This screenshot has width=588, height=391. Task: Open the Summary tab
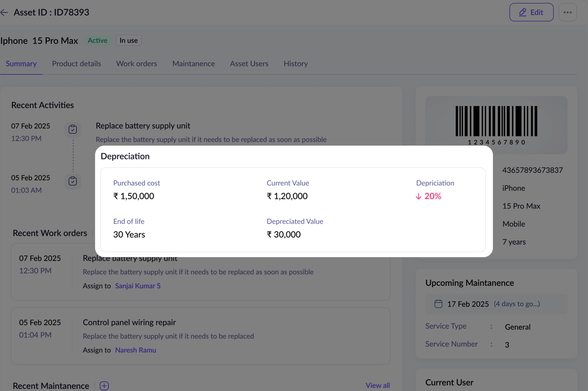[21, 64]
